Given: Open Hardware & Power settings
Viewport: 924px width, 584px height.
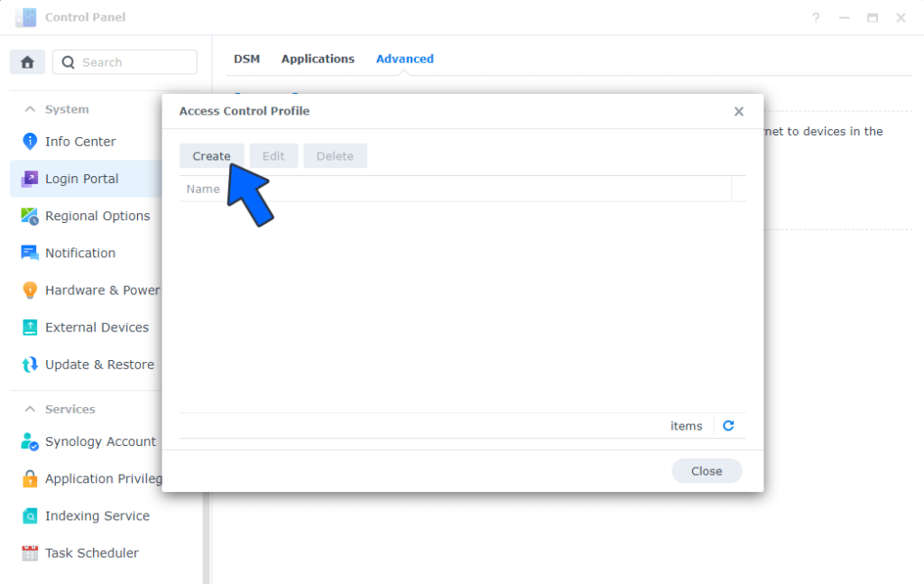Looking at the screenshot, I should (101, 290).
